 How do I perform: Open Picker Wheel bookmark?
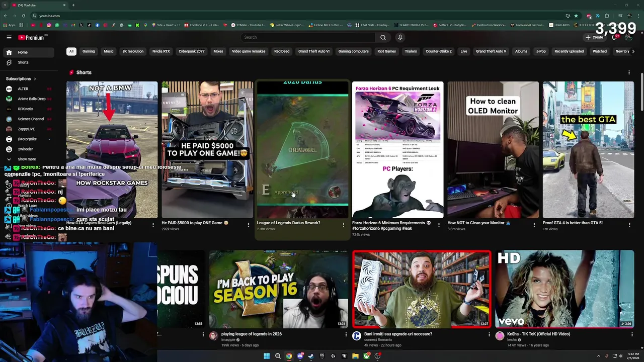pyautogui.click(x=286, y=25)
